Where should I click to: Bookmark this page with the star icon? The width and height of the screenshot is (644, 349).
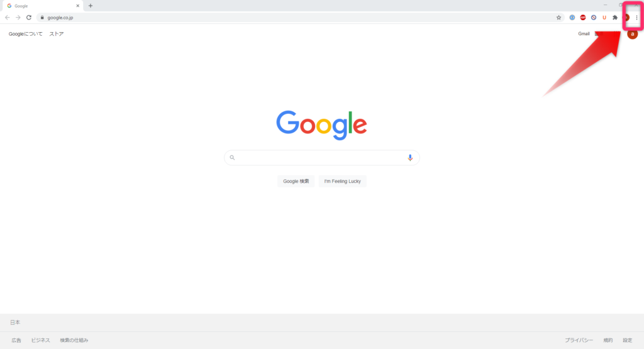pos(558,18)
